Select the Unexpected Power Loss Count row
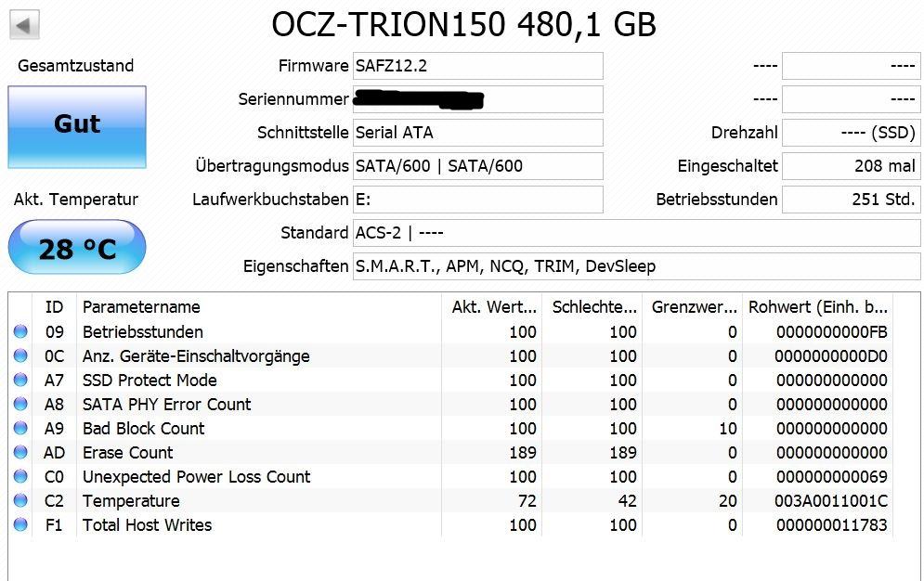 click(x=450, y=476)
